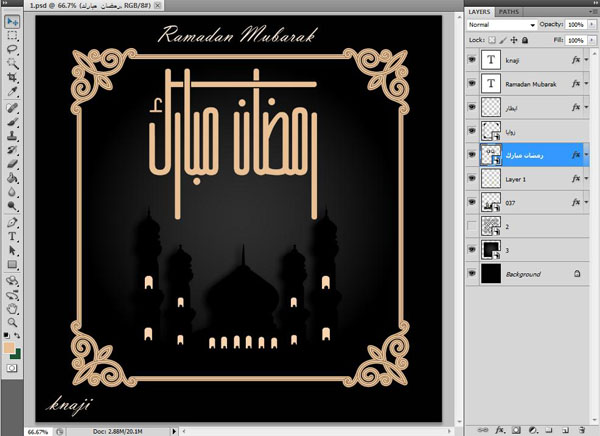600x436 pixels.
Task: Select the Crop tool
Action: 13,77
